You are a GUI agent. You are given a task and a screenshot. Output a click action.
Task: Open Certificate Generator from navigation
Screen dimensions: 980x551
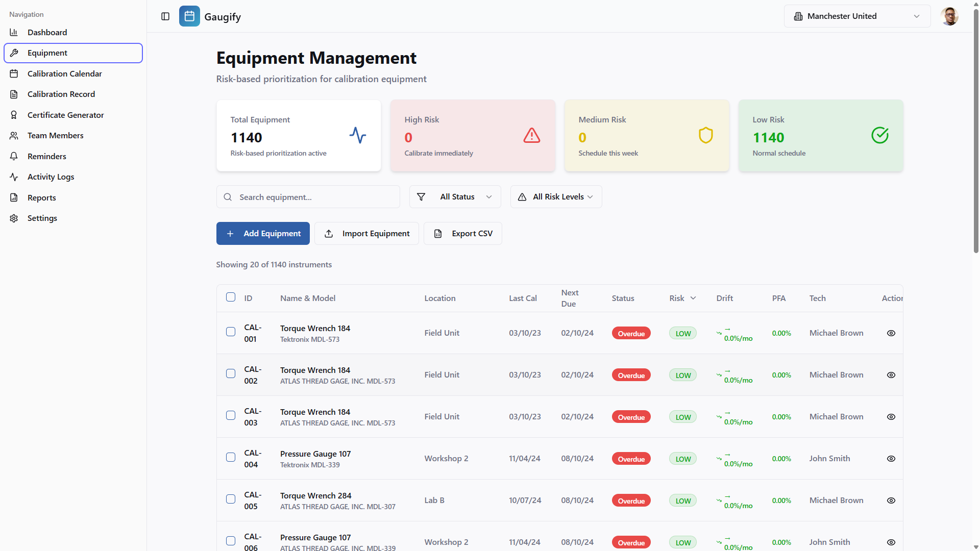click(x=65, y=115)
